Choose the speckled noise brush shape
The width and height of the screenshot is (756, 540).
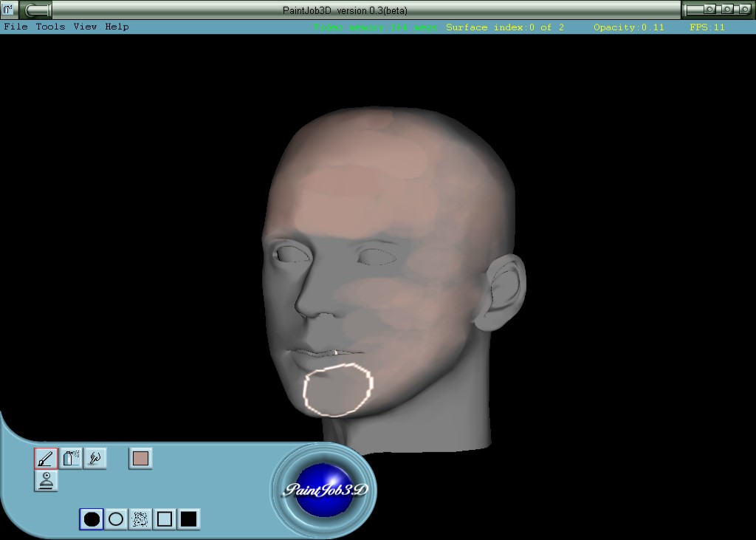coord(140,519)
